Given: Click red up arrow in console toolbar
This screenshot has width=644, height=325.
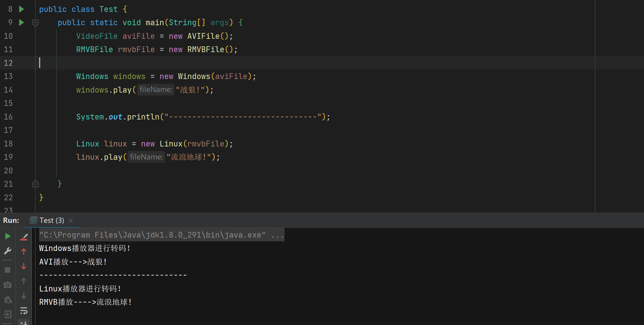Looking at the screenshot, I should coord(24,251).
